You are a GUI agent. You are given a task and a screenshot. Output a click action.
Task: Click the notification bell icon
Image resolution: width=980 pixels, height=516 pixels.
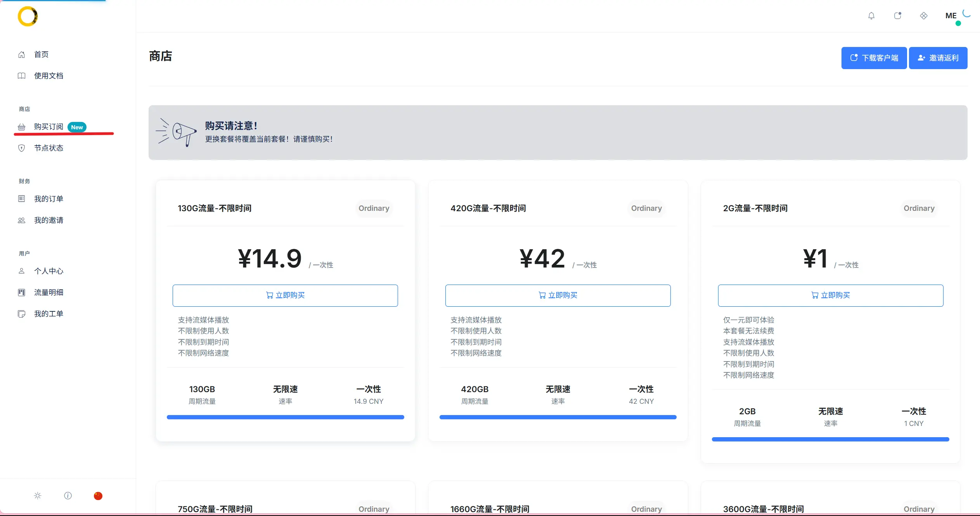[871, 16]
